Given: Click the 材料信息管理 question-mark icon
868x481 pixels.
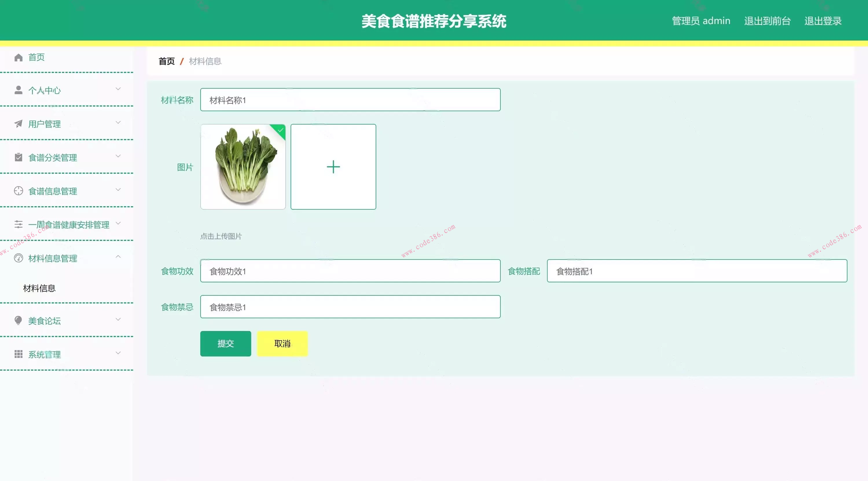Looking at the screenshot, I should [x=18, y=258].
